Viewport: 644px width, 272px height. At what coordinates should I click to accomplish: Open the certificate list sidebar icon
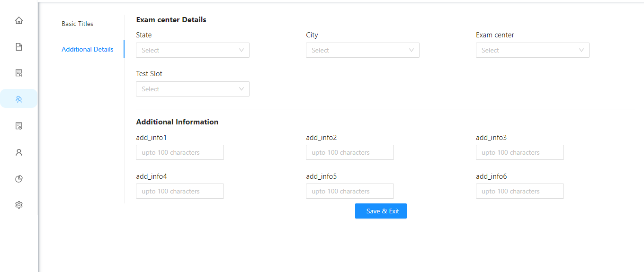click(x=19, y=73)
